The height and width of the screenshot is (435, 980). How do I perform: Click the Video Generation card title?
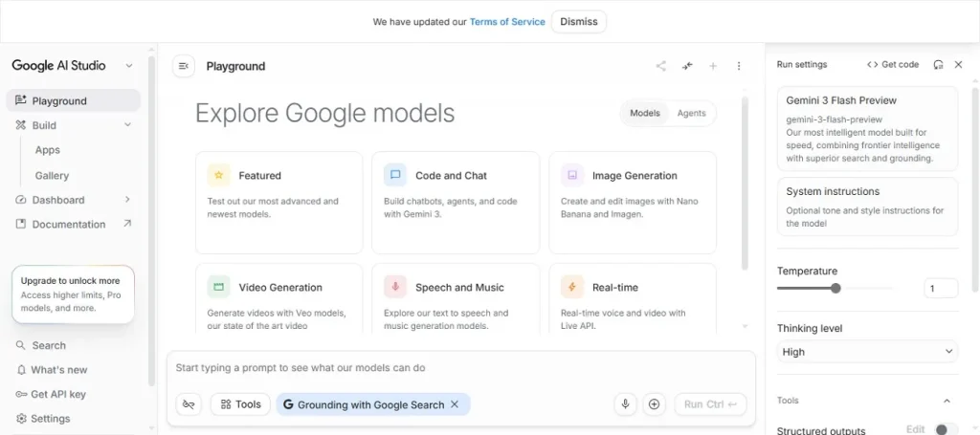[x=280, y=287]
